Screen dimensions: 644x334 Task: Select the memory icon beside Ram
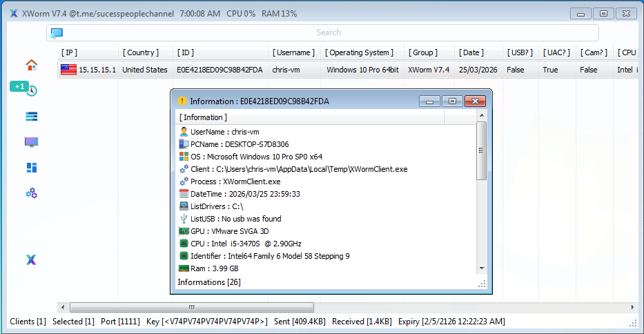pyautogui.click(x=184, y=268)
